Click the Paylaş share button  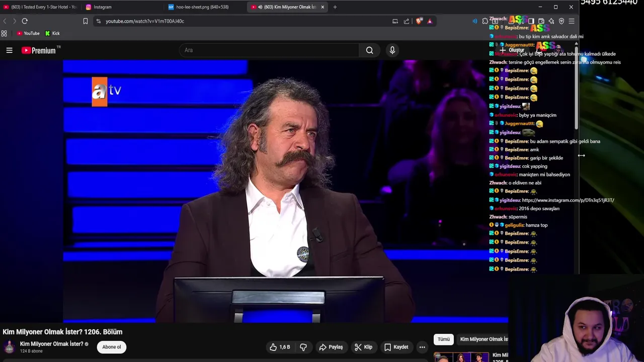point(331,347)
